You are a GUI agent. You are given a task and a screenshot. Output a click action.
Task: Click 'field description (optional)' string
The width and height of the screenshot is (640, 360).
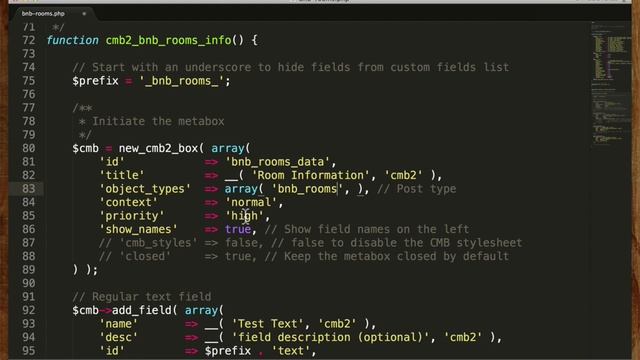coord(330,337)
